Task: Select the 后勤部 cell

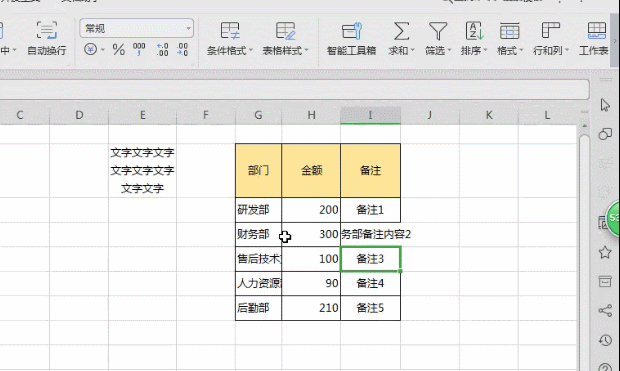Action: click(258, 308)
